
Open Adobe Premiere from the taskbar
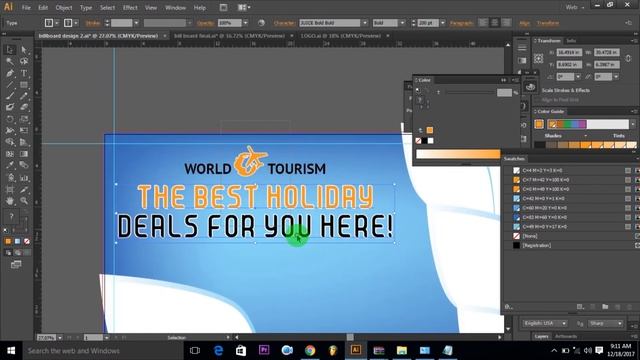[264, 350]
